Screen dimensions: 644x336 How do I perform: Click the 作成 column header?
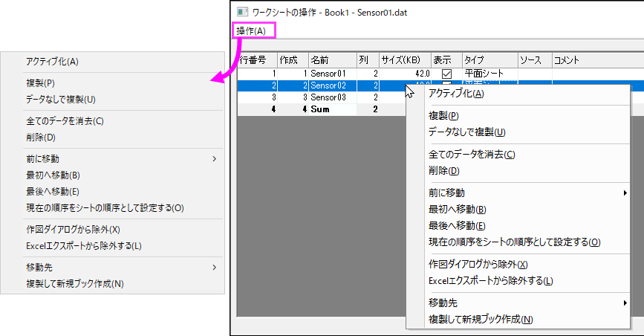(x=293, y=60)
